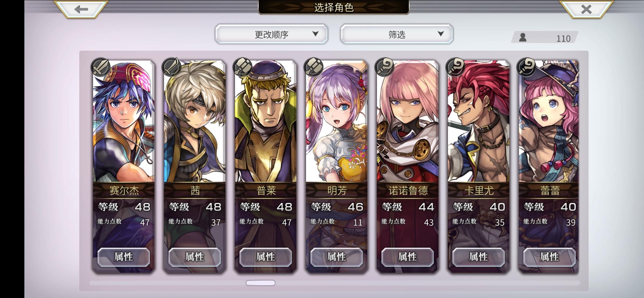The image size is (644, 298).
Task: Click the character count person icon
Action: (x=523, y=37)
